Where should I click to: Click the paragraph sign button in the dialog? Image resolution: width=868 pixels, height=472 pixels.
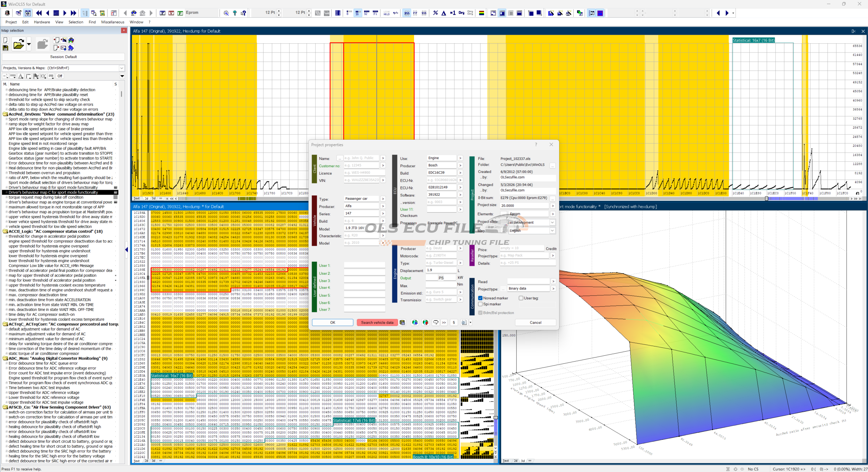pyautogui.click(x=454, y=322)
